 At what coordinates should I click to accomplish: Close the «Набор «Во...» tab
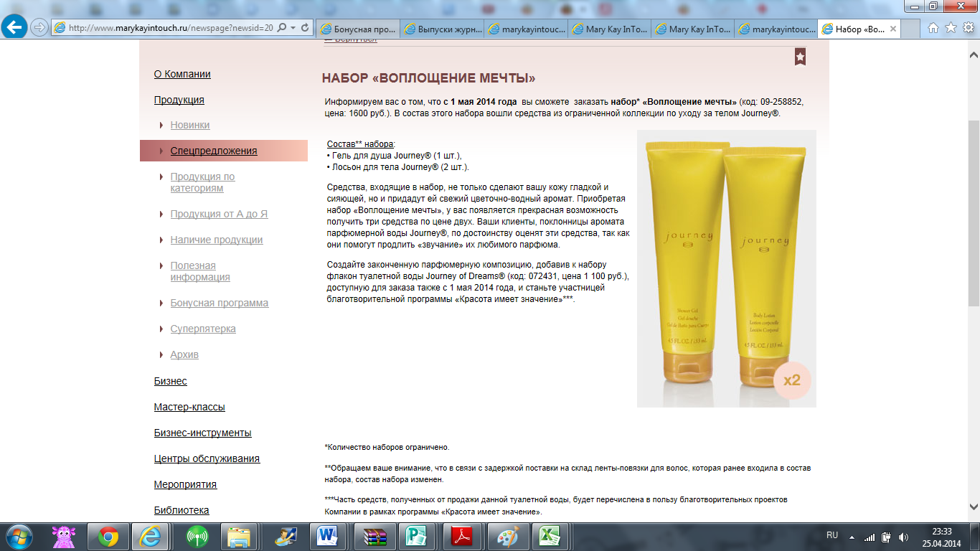point(893,29)
